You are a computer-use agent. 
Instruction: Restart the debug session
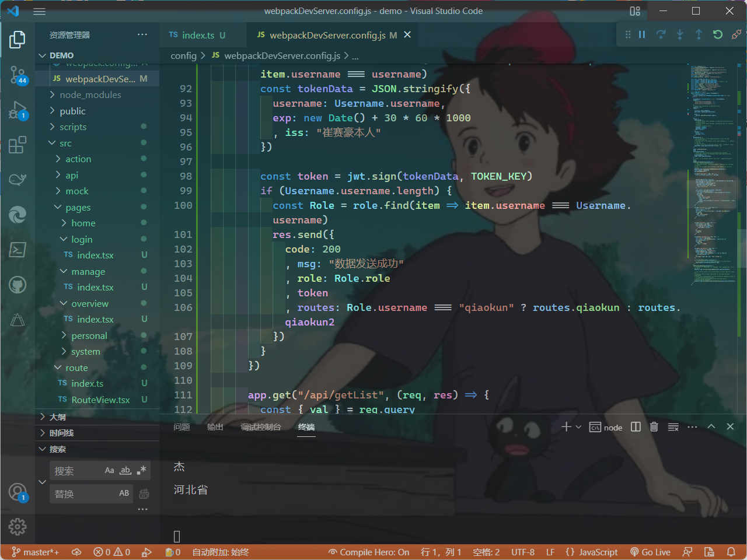(x=718, y=35)
